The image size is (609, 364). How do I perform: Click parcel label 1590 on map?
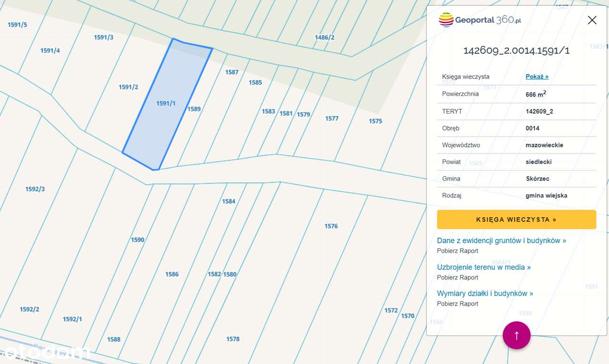(x=138, y=240)
